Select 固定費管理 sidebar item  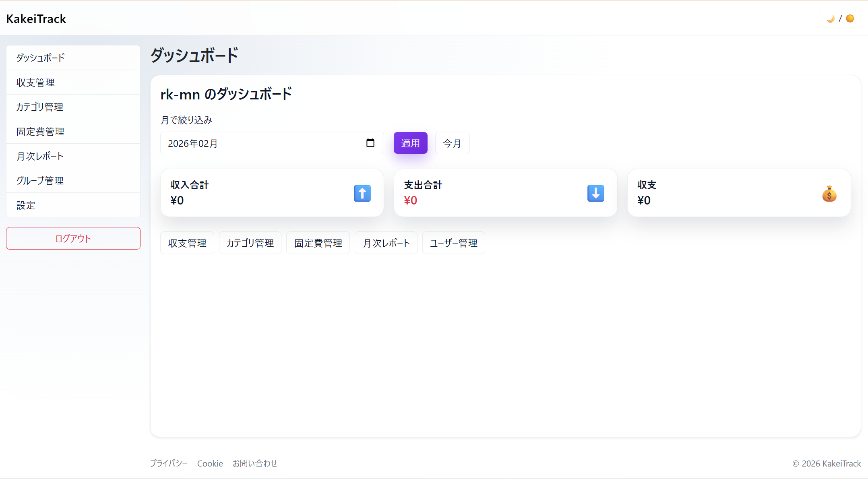(73, 132)
